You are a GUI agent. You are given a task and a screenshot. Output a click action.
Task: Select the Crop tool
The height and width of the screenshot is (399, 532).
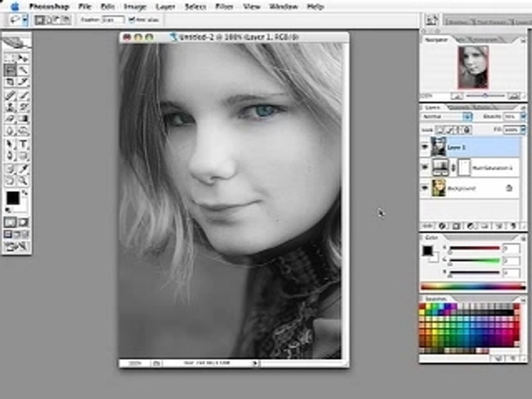point(10,82)
